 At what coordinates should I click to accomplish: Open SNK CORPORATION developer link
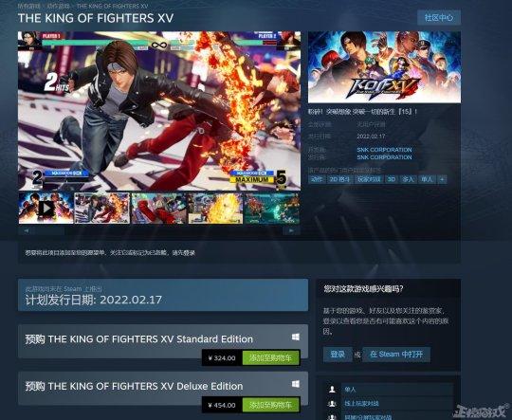(384, 150)
